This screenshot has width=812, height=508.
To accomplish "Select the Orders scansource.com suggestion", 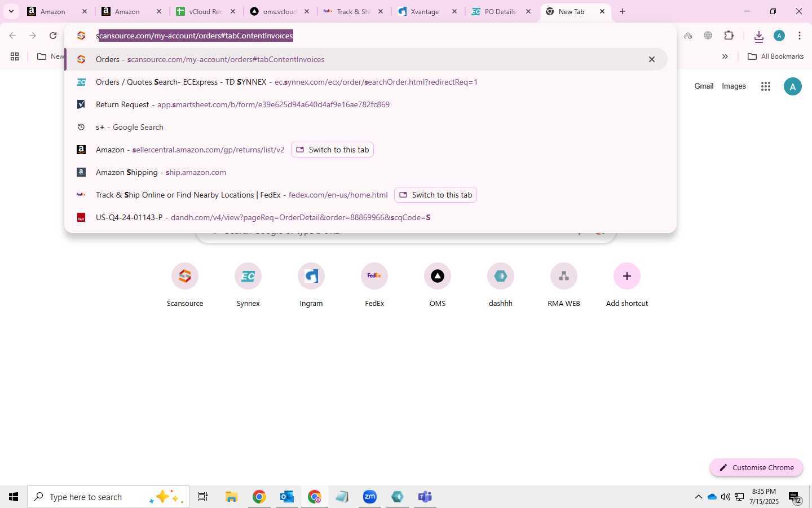I will [x=366, y=59].
